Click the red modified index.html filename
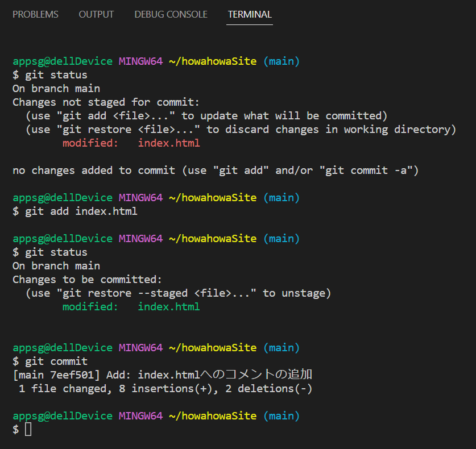 (169, 143)
